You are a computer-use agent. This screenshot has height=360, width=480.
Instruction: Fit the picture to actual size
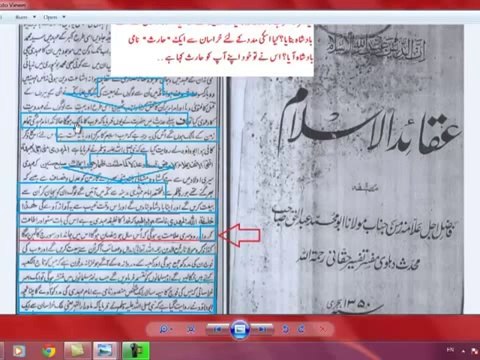pos(191,329)
